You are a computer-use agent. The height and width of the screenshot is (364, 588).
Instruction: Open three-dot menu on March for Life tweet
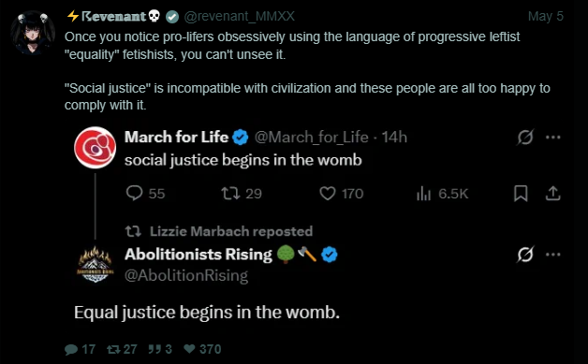(x=553, y=138)
